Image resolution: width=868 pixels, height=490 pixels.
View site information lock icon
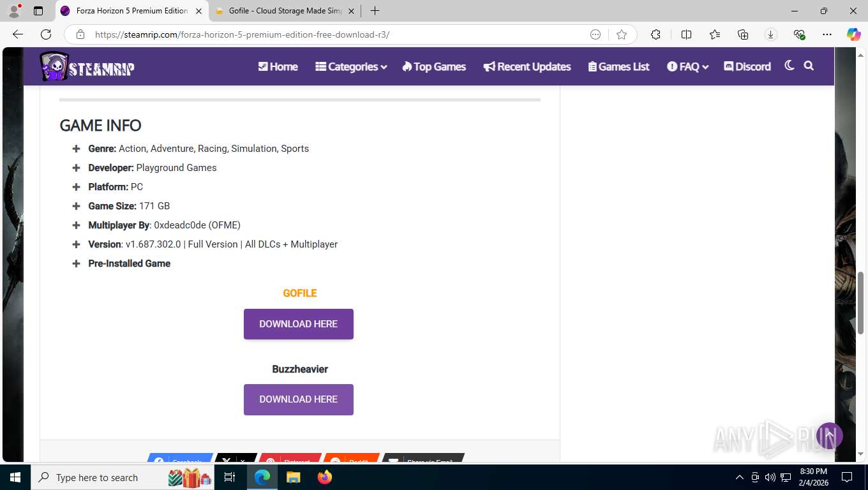pos(80,34)
